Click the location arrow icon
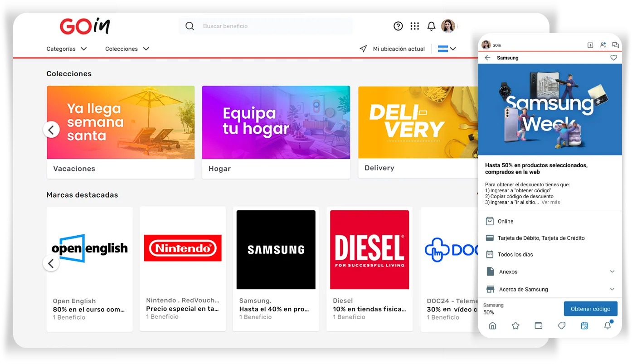 tap(363, 49)
